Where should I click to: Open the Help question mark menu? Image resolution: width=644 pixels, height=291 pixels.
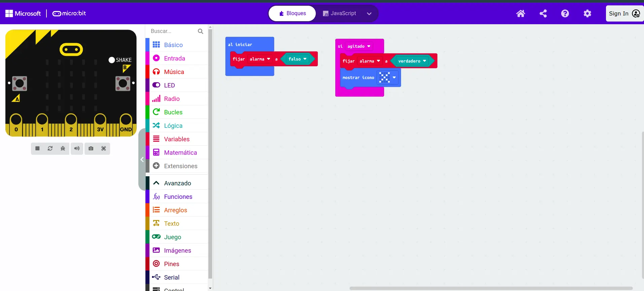pyautogui.click(x=565, y=13)
